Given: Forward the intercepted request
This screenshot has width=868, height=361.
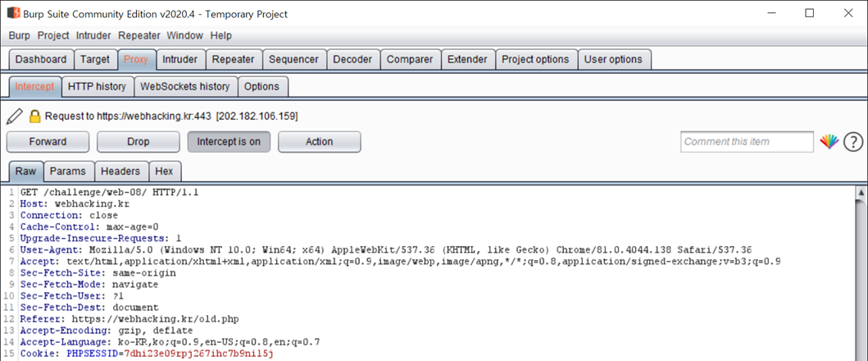Looking at the screenshot, I should (x=48, y=142).
